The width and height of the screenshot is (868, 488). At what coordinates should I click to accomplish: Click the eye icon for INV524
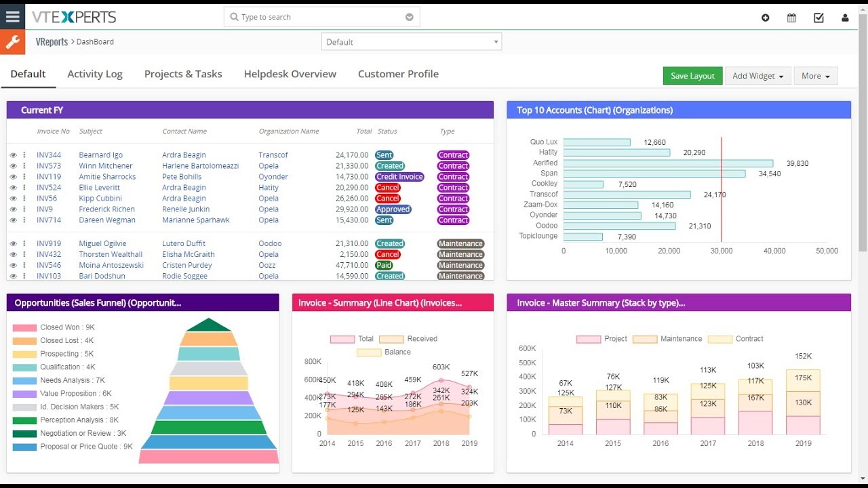click(x=13, y=188)
